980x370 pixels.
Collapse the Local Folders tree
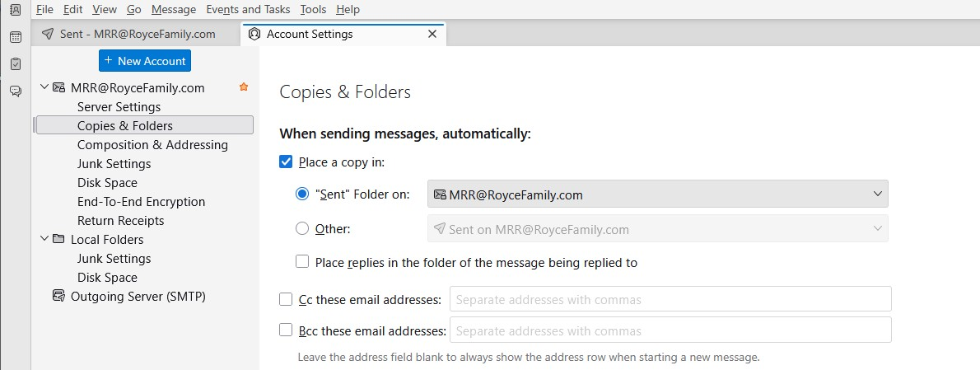tap(44, 240)
